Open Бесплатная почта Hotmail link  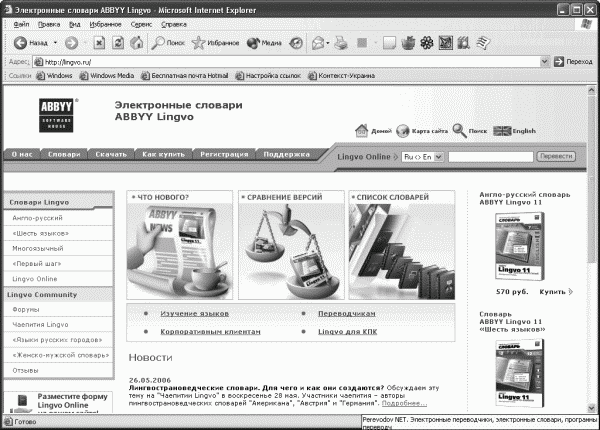184,76
